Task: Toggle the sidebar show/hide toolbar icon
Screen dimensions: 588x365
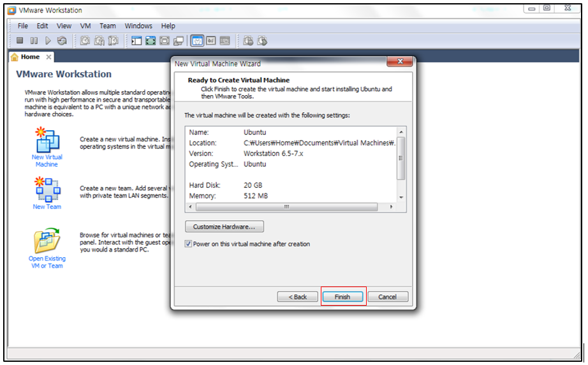Action: pyautogui.click(x=136, y=40)
